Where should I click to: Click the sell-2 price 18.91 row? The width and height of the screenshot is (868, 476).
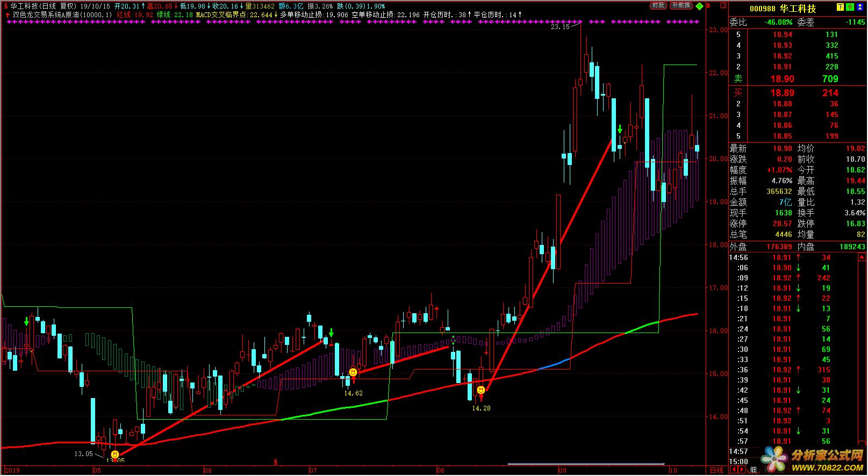click(x=798, y=67)
